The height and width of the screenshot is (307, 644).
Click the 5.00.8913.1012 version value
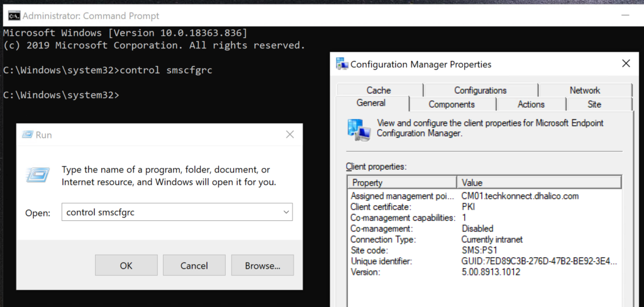491,272
